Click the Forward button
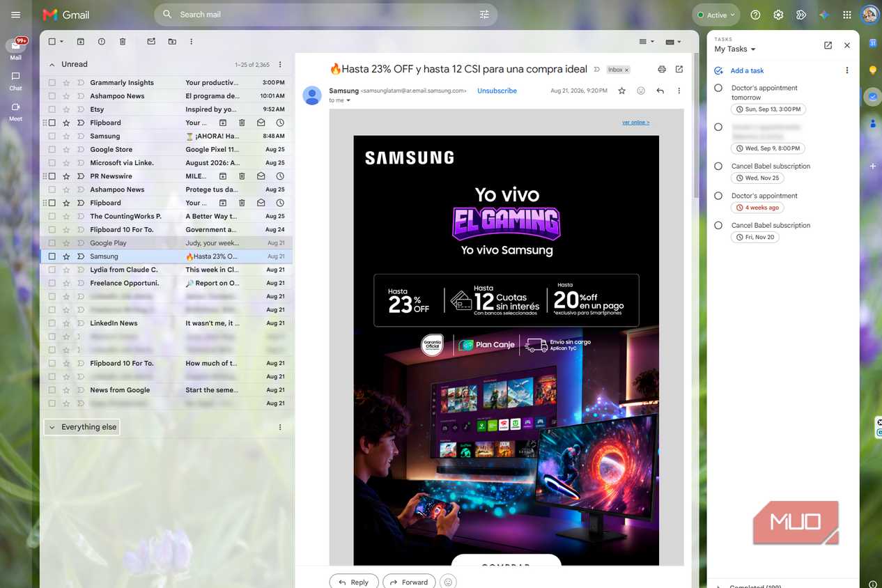882x588 pixels. click(x=409, y=582)
